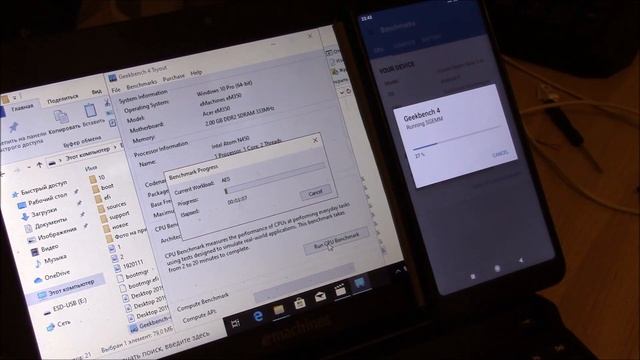Click the Имя column header
The image size is (640, 360).
91,167
